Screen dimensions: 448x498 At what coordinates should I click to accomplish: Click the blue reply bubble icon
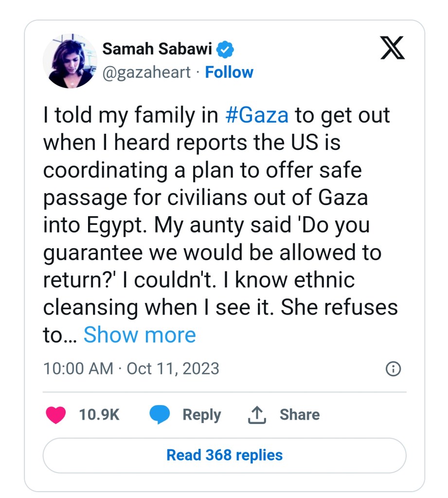point(160,415)
